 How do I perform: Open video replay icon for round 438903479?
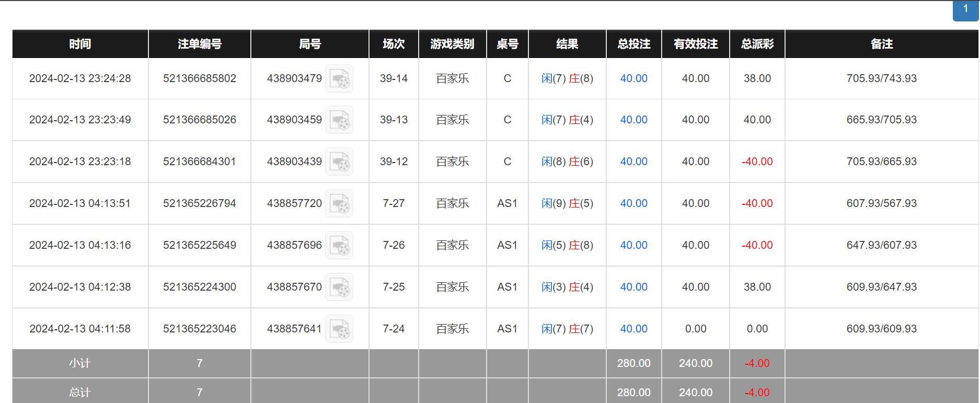coord(339,78)
